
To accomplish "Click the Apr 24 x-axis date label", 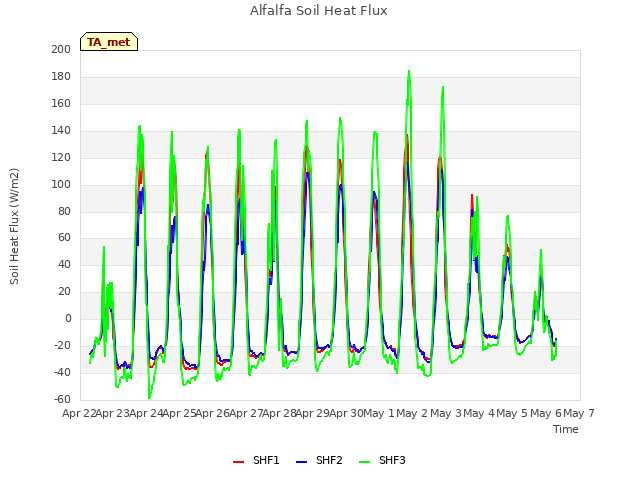I will (x=146, y=413).
